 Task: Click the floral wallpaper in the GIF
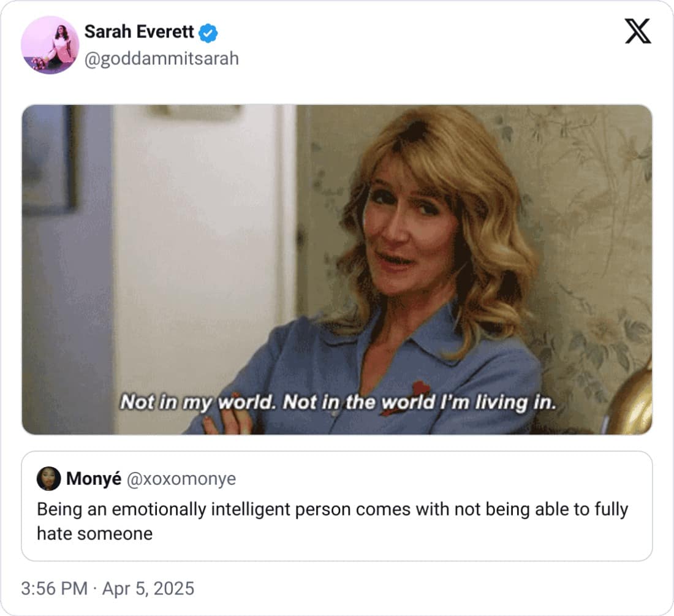(x=588, y=215)
